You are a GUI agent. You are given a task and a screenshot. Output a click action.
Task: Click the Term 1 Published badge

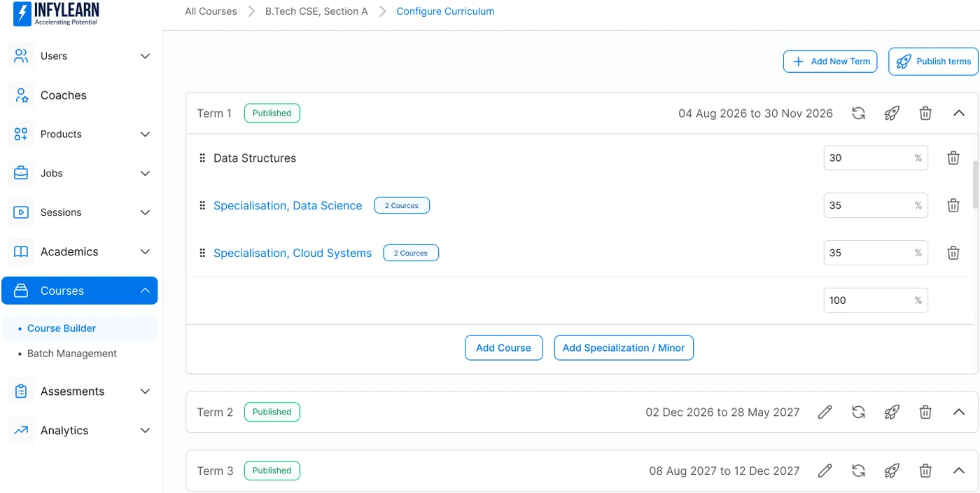272,113
